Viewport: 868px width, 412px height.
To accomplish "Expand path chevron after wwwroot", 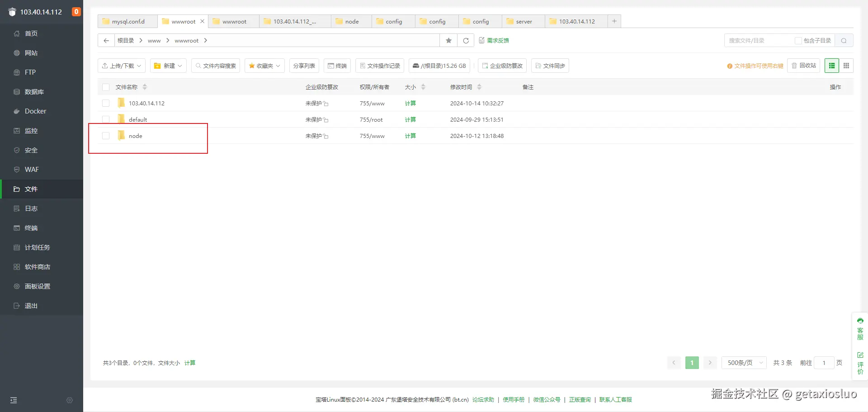I will pyautogui.click(x=206, y=41).
